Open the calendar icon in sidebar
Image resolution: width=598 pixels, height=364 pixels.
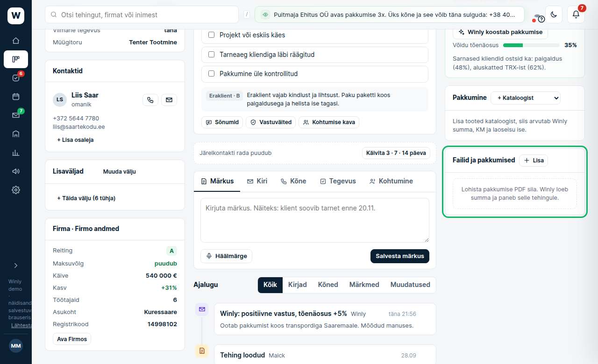[16, 97]
